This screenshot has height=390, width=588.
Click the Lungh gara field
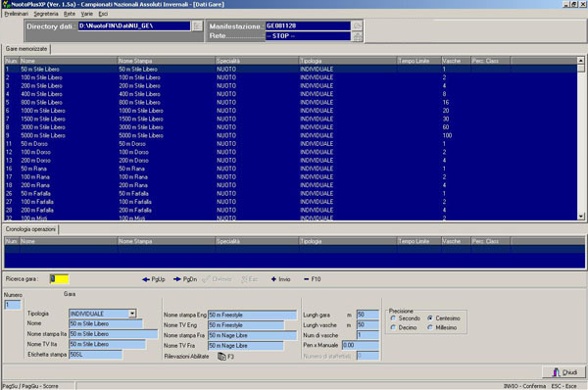367,315
